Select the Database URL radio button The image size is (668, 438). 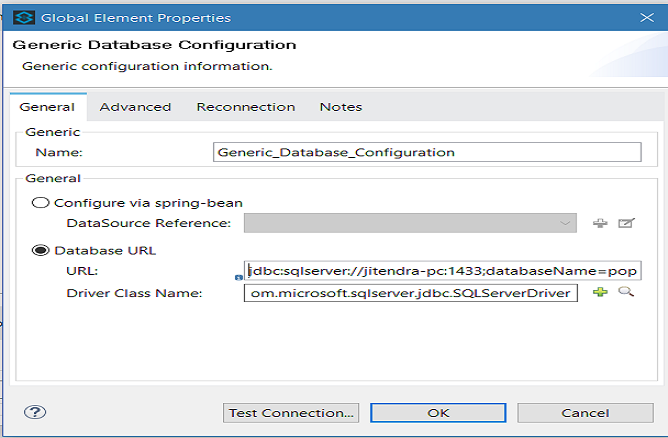click(42, 250)
